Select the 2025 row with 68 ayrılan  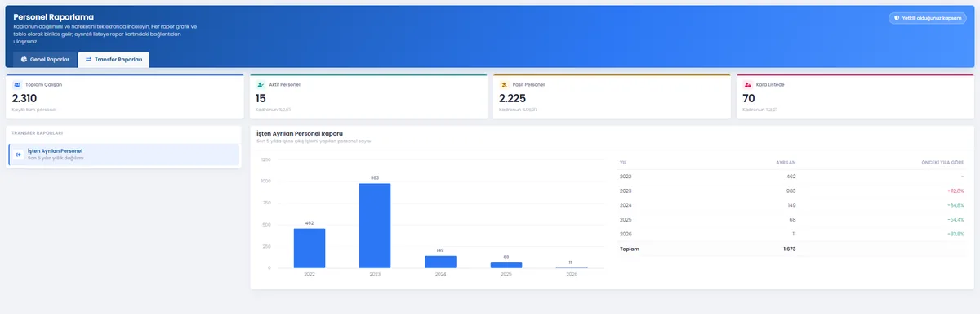coord(791,220)
